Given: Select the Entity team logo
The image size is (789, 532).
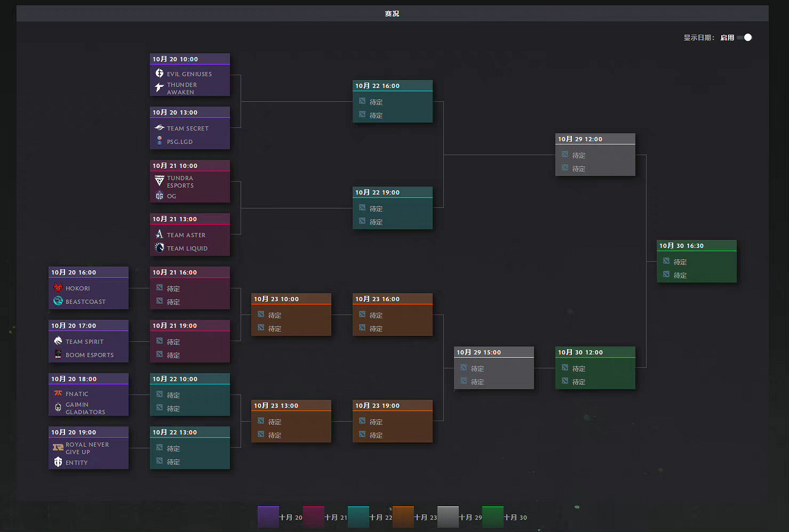Looking at the screenshot, I should (58, 462).
